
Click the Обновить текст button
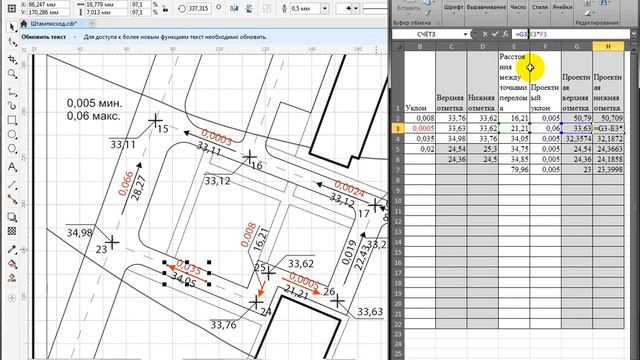point(44,37)
